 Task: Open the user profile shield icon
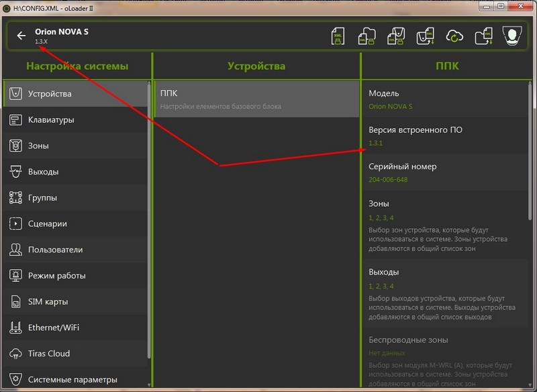[512, 36]
